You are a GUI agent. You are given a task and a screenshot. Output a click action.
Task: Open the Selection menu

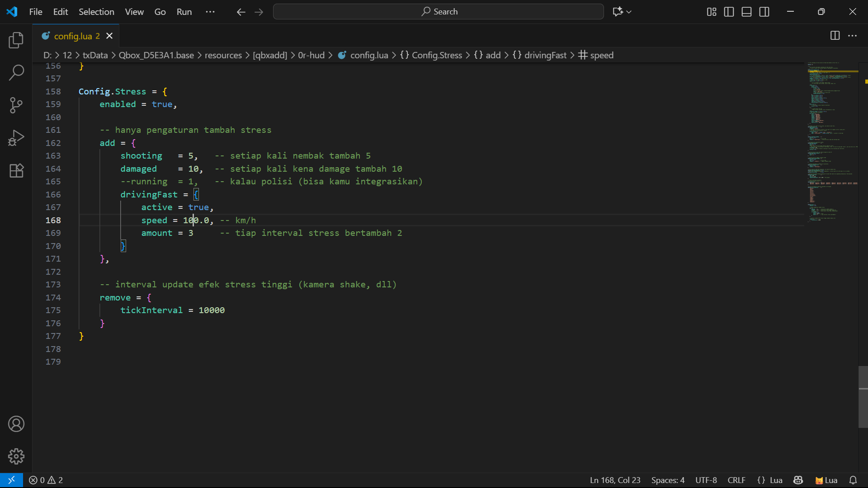(96, 12)
